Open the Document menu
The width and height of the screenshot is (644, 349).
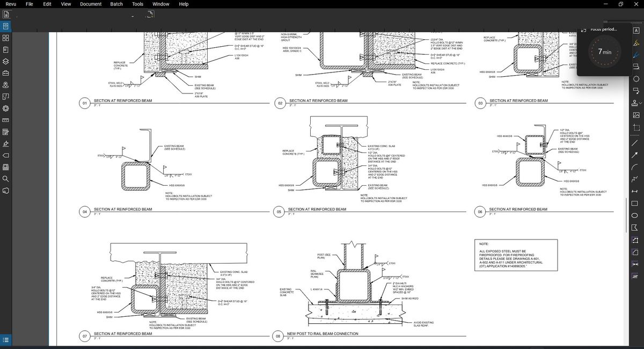click(x=91, y=4)
